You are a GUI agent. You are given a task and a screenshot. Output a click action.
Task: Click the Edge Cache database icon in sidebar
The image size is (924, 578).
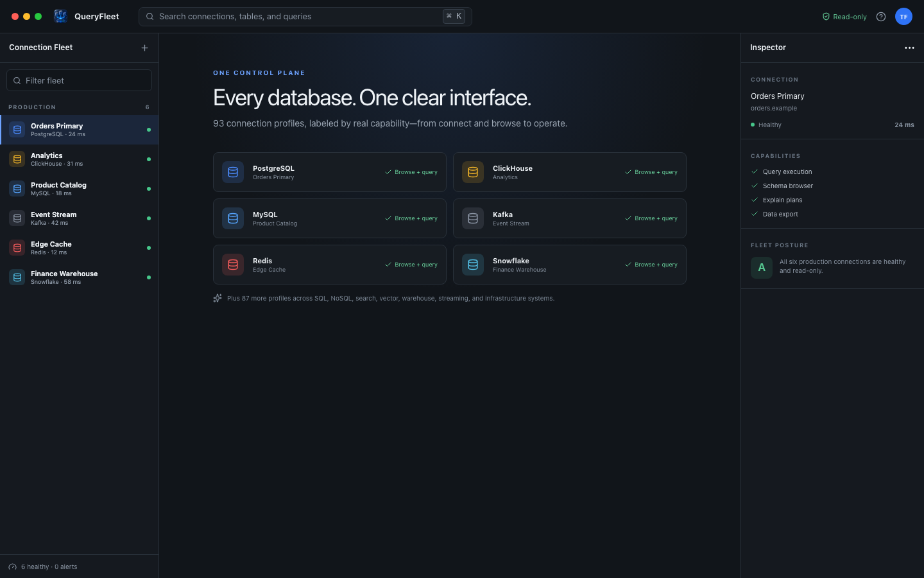17,248
